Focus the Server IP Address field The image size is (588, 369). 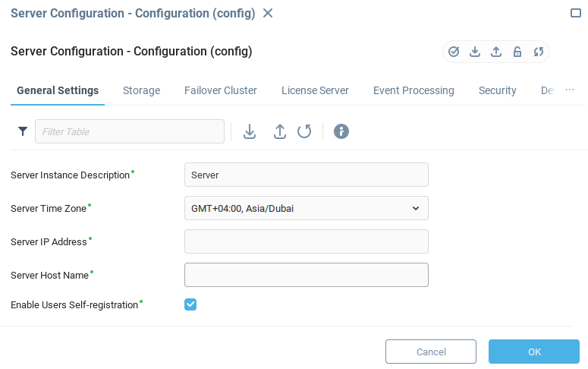307,241
